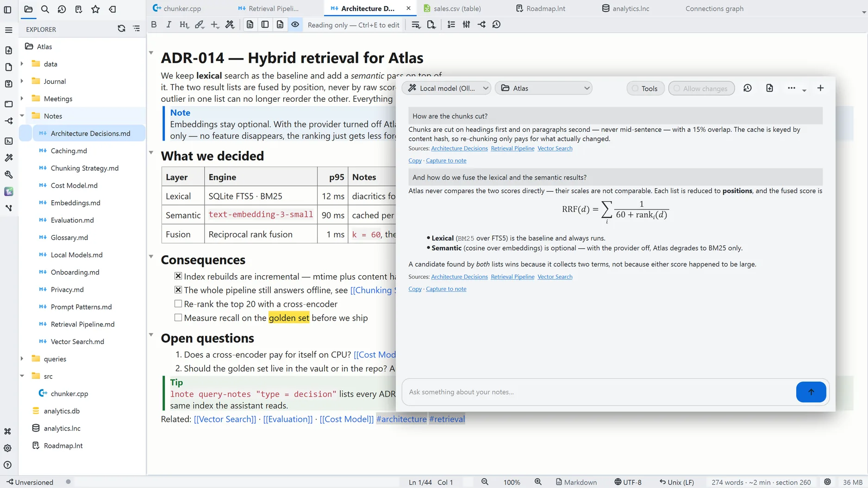Image resolution: width=868 pixels, height=488 pixels.
Task: Apply bold formatting
Action: [154, 25]
